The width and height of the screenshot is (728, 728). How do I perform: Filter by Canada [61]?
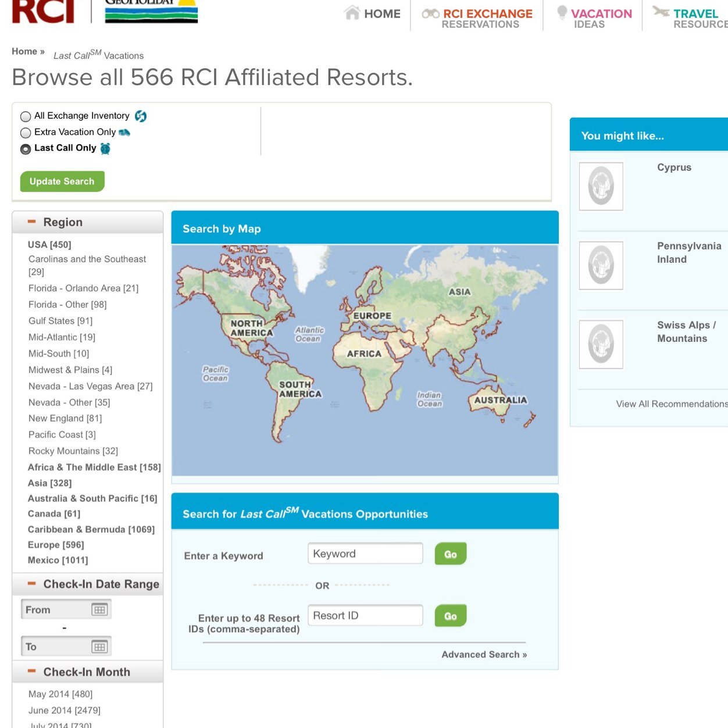[54, 514]
